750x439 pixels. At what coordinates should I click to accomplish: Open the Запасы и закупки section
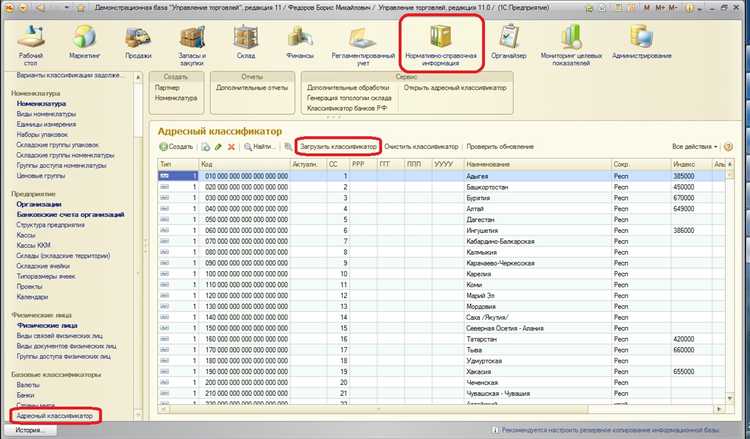click(x=192, y=44)
